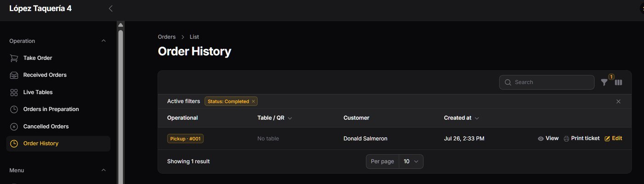Screen dimensions: 644x184
Task: View order with the eye icon
Action: pos(540,138)
